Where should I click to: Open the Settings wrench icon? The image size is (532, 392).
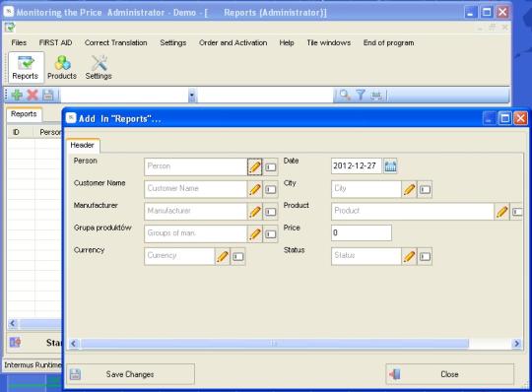(99, 68)
